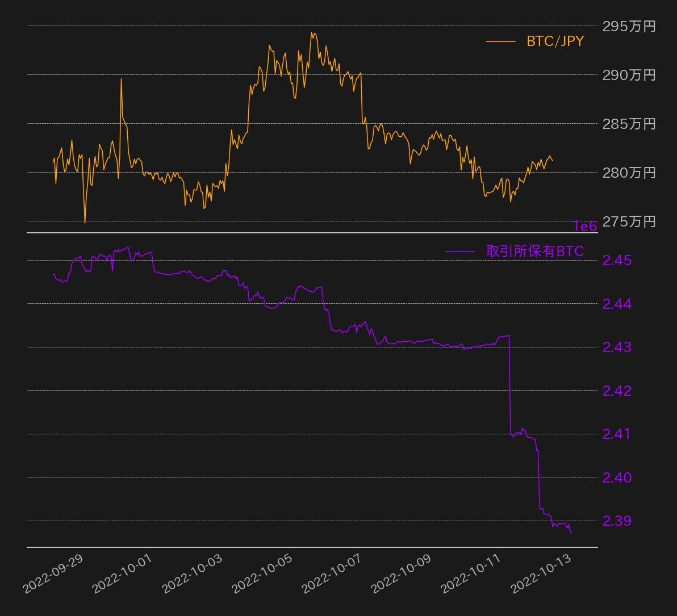Select the 取引所保有BTC legend label
This screenshot has width=677, height=616.
tap(534, 252)
